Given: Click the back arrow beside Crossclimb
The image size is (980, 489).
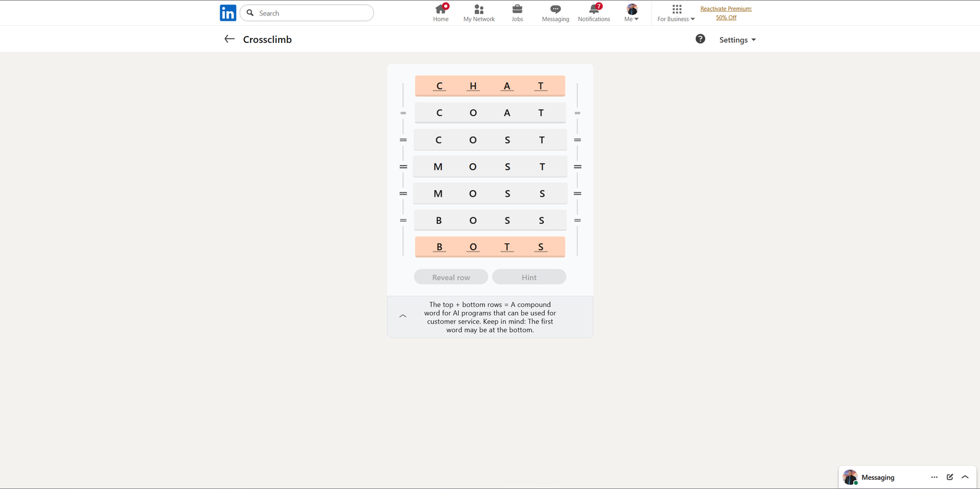Looking at the screenshot, I should 230,39.
